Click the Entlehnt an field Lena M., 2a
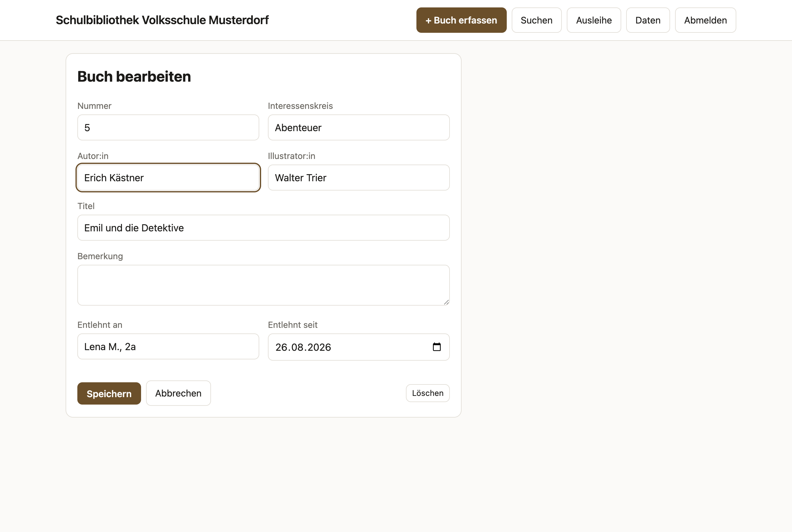Image resolution: width=792 pixels, height=532 pixels. point(168,346)
